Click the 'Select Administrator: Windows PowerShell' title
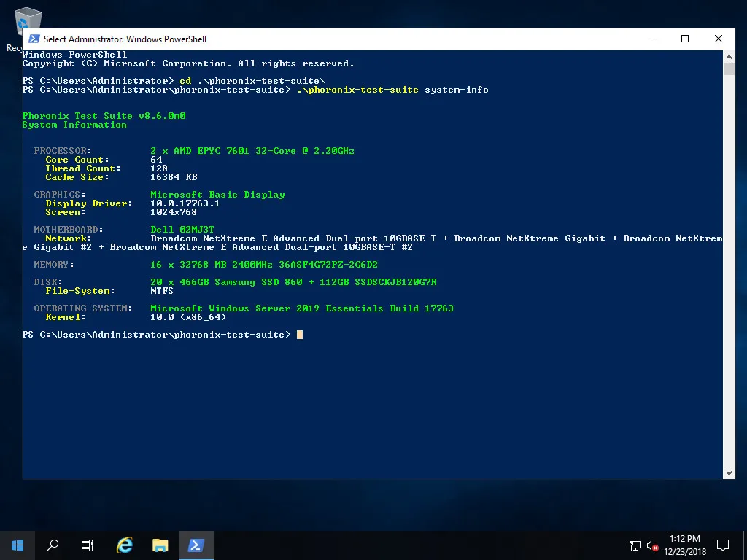Screen dimensions: 747x560 [125, 39]
